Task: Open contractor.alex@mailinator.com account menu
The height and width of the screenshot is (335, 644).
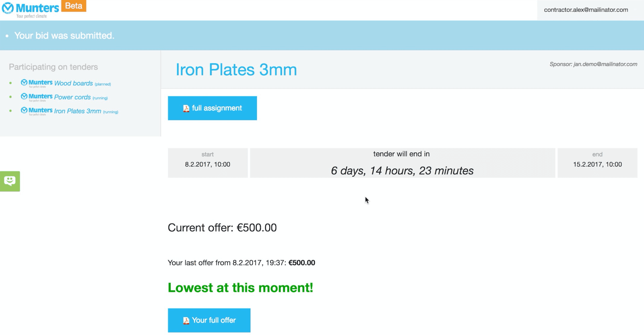Action: [x=586, y=10]
